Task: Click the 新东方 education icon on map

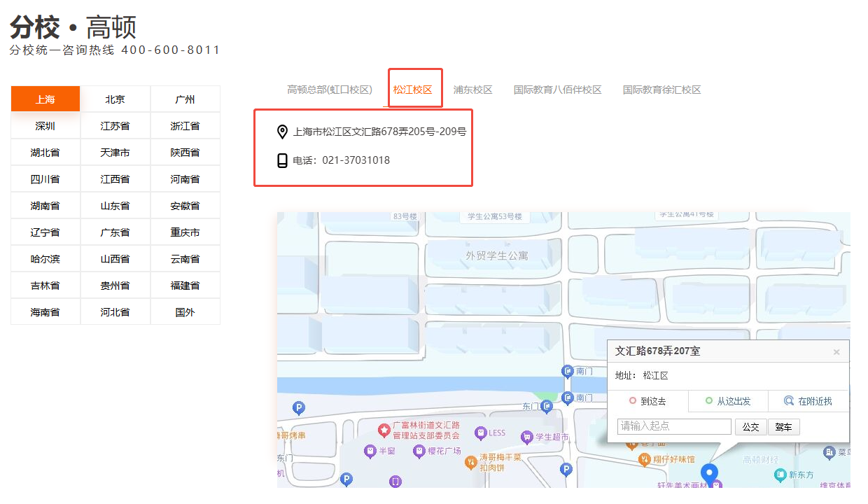Action: pyautogui.click(x=780, y=475)
